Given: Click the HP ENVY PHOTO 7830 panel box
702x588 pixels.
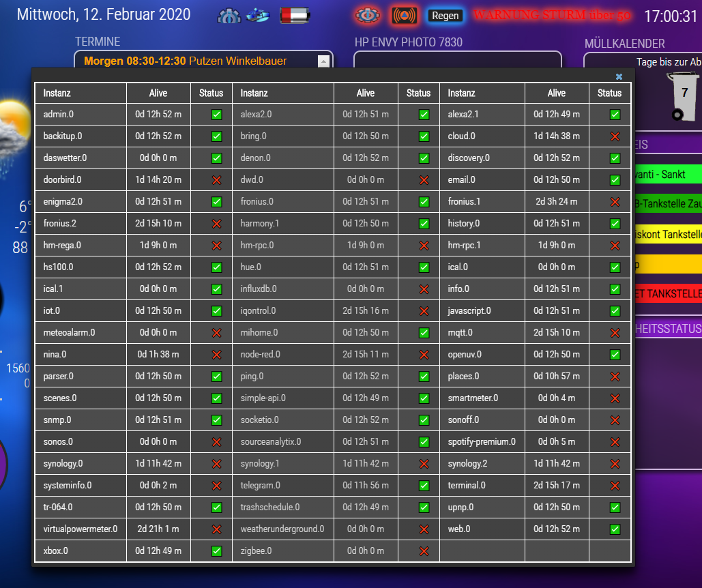Looking at the screenshot, I should point(457,59).
